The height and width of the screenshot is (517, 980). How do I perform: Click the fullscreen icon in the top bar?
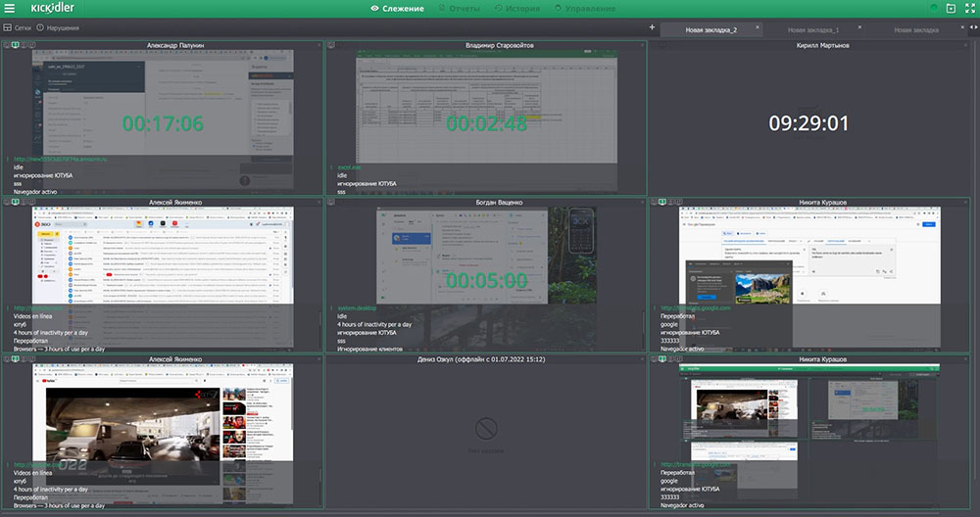967,9
